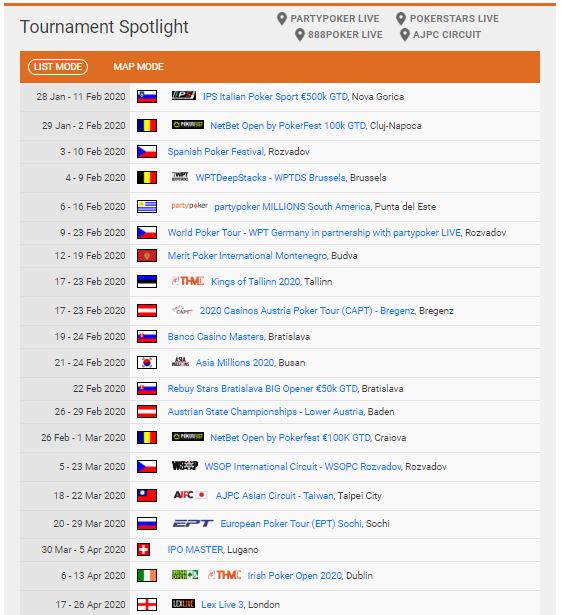Screen dimensions: 561x615
Task: Click the AJPC Circuit location pin
Action: 404,35
